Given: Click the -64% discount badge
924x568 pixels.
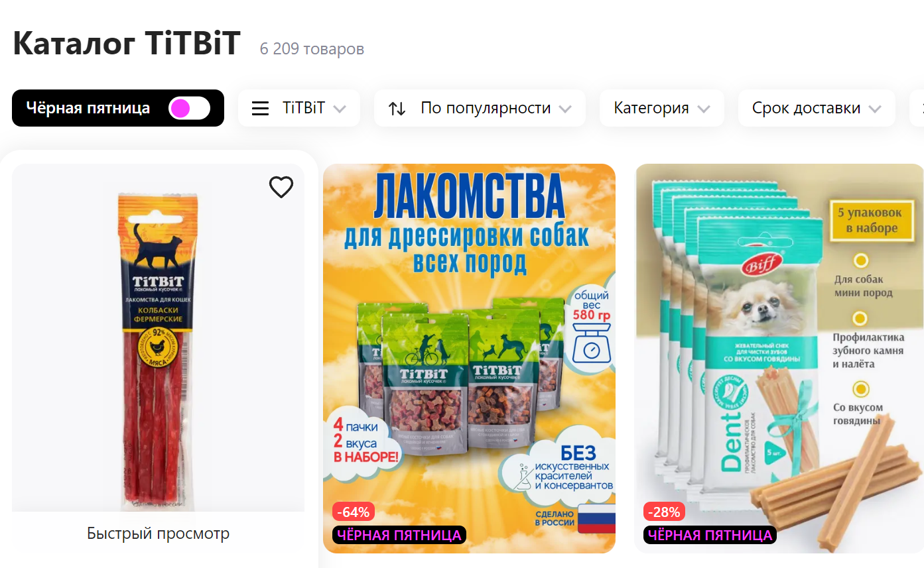Looking at the screenshot, I should click(354, 512).
